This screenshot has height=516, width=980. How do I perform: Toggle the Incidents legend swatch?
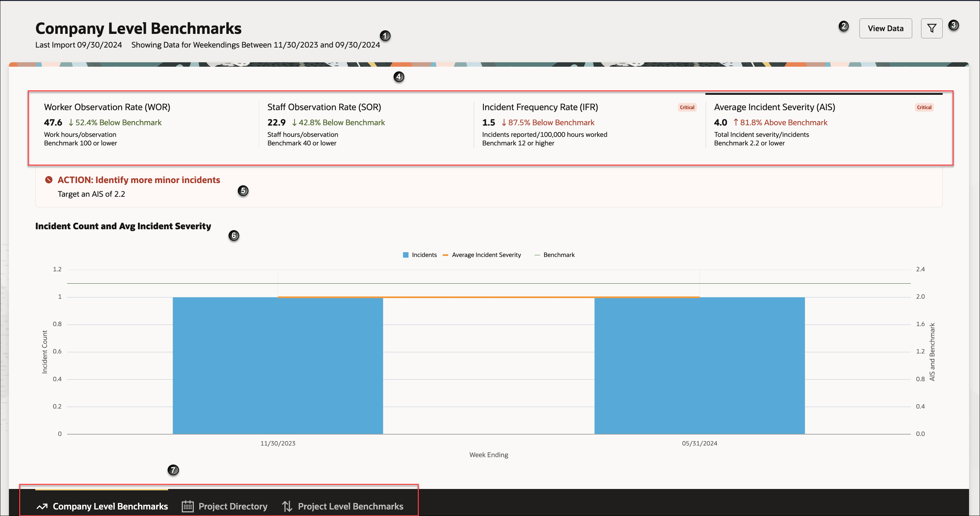(x=405, y=255)
